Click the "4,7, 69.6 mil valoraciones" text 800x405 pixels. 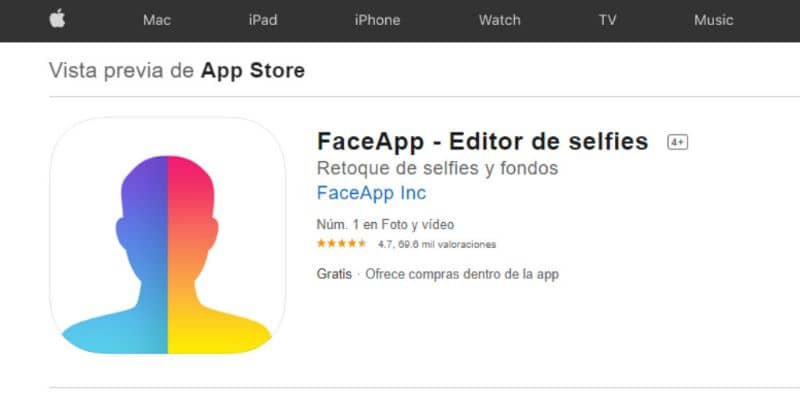(x=437, y=244)
